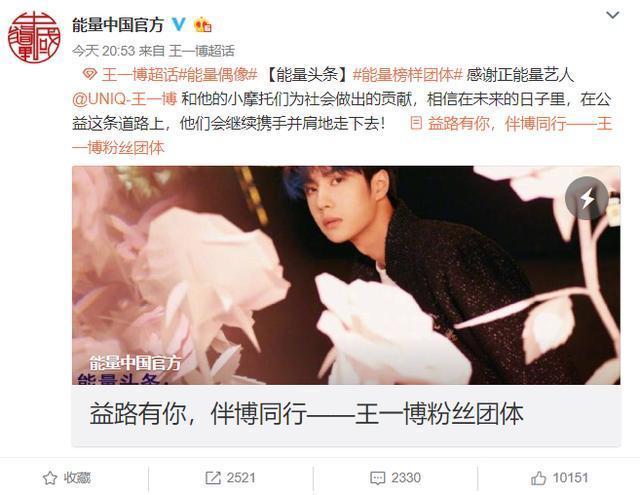The image size is (640, 495).
Task: Click the repost icon showing 2521
Action: click(213, 478)
